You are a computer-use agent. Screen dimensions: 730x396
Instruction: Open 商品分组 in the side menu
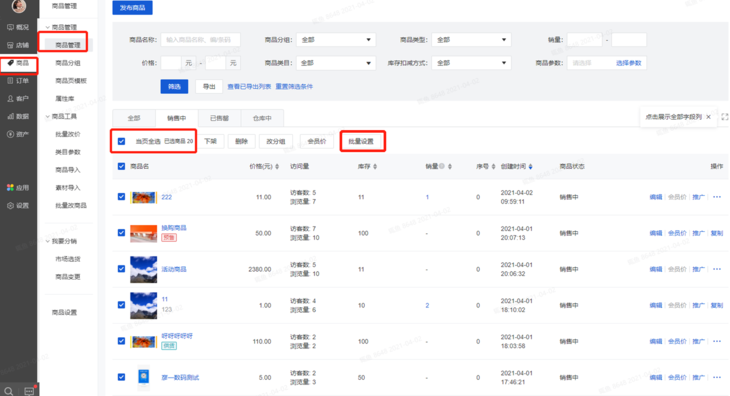68,63
